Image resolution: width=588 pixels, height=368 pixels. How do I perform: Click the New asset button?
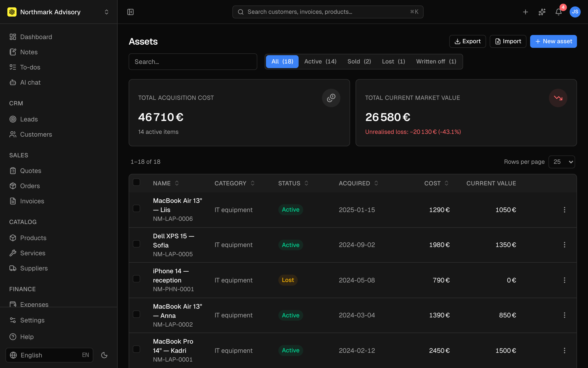point(553,41)
